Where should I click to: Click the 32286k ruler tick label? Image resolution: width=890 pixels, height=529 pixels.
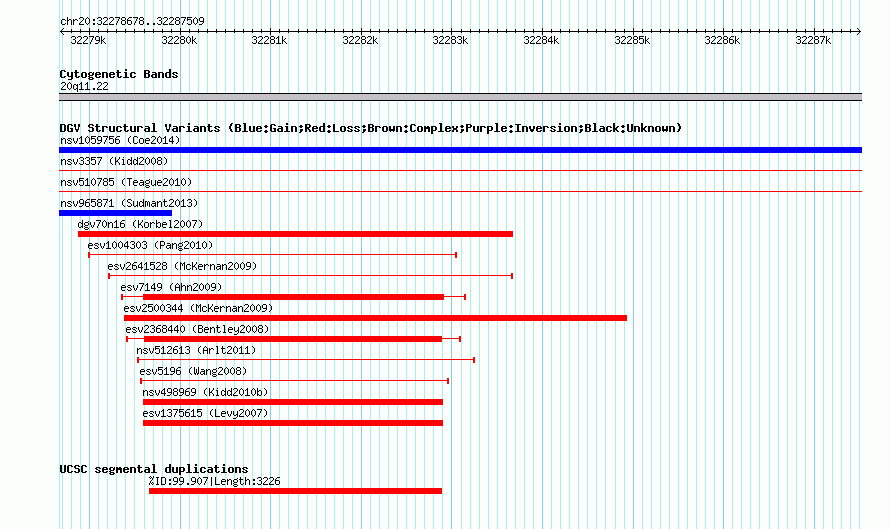[x=722, y=40]
